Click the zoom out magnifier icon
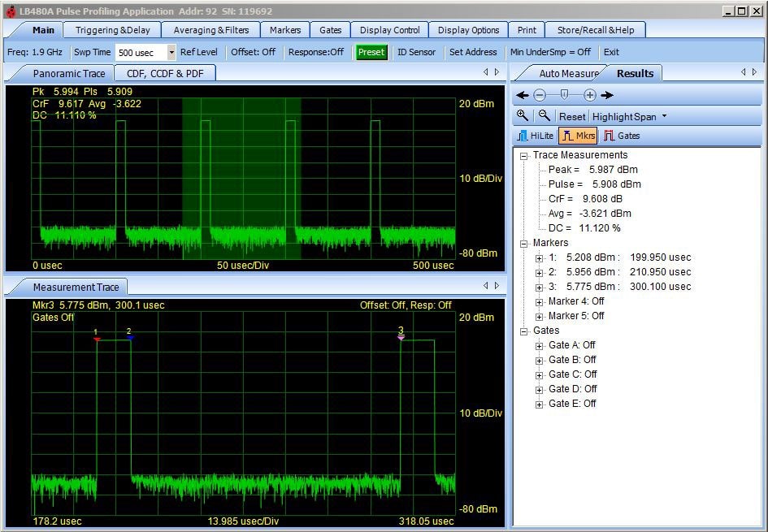 point(545,116)
